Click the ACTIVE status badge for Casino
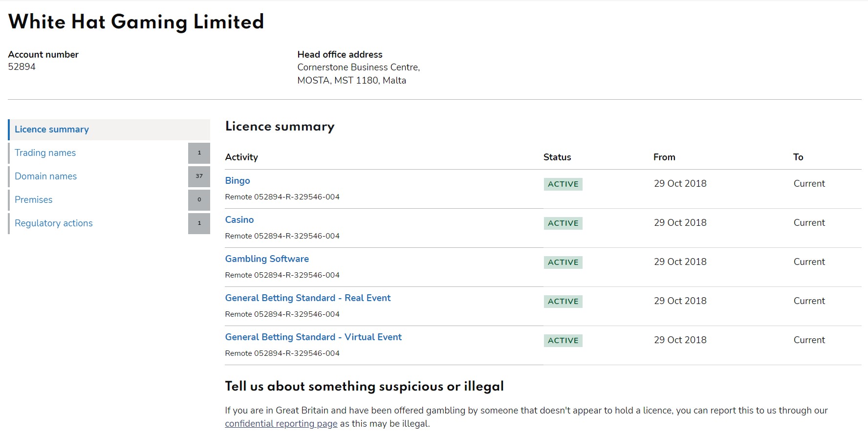 click(563, 223)
